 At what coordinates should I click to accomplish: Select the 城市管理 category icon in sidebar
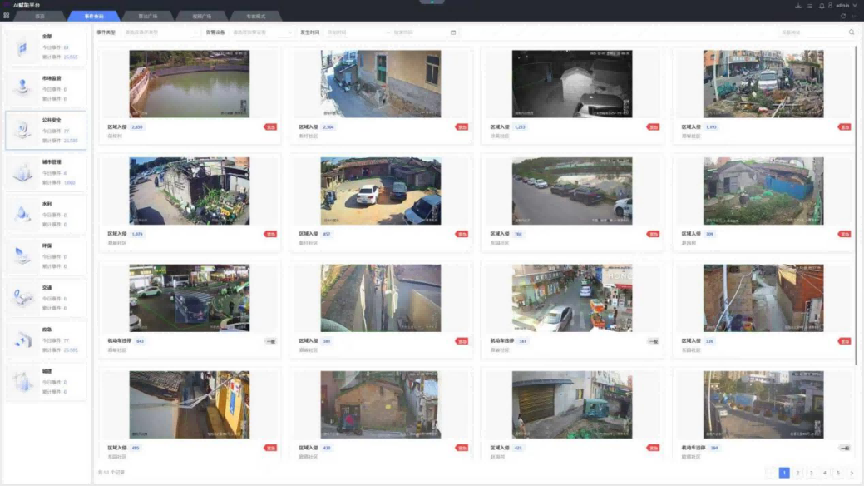pyautogui.click(x=22, y=172)
